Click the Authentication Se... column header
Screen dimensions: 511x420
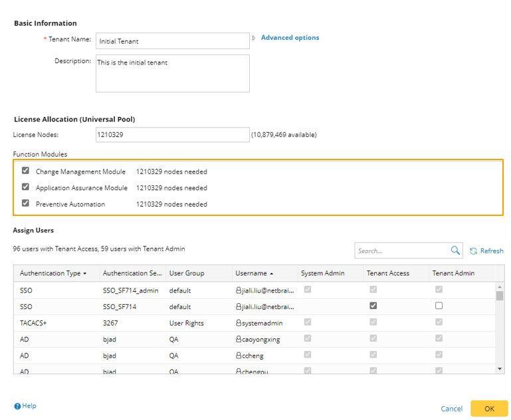[x=132, y=273]
